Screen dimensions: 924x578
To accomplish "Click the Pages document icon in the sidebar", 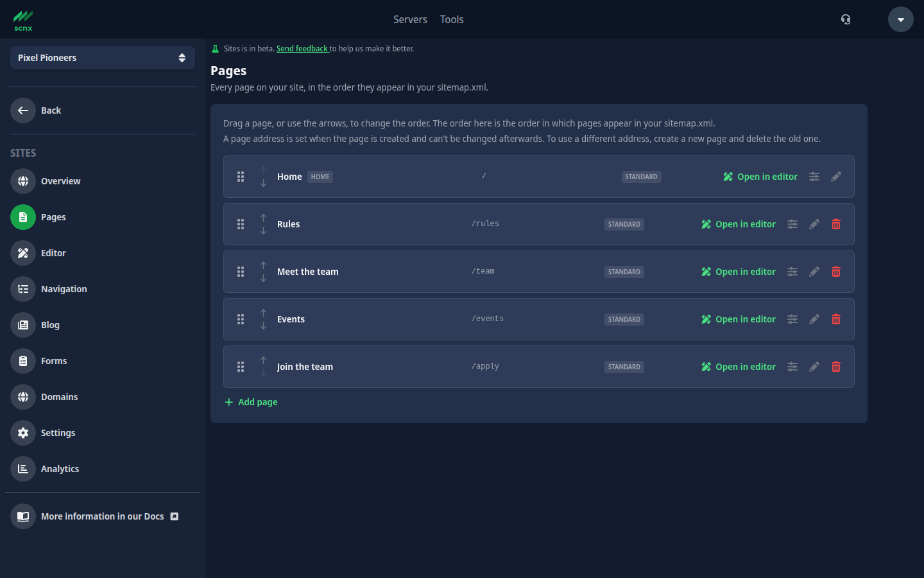I will (23, 217).
